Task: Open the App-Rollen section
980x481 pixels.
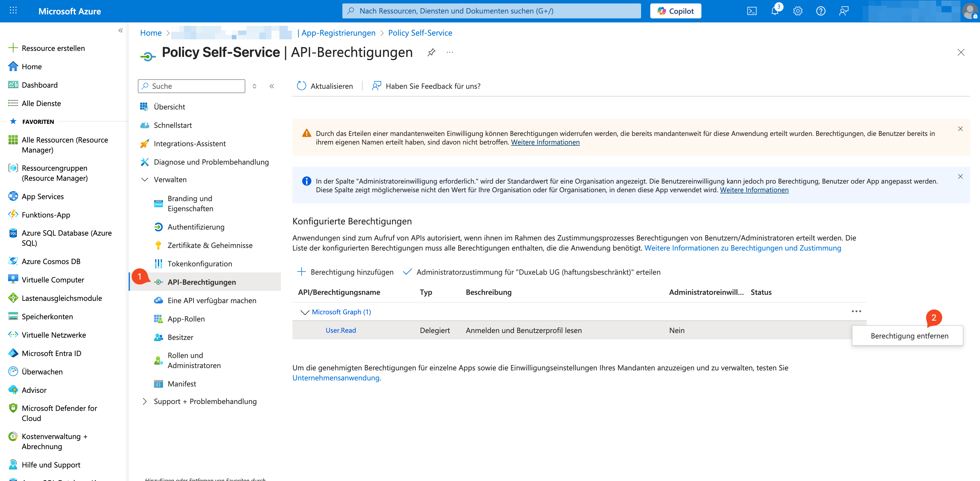Action: click(186, 318)
